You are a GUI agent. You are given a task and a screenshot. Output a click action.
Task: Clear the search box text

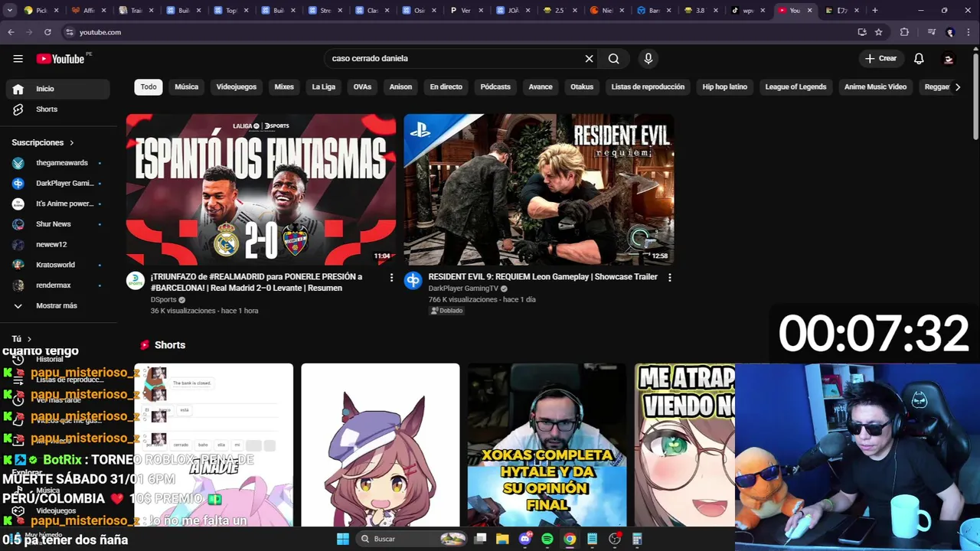tap(589, 59)
